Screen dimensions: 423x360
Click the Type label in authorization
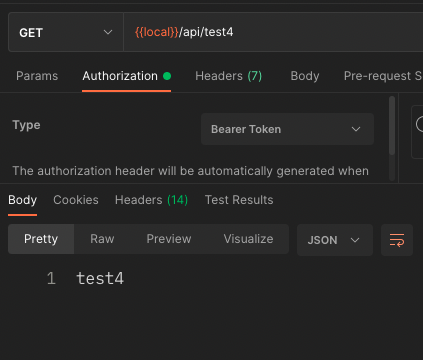pos(26,125)
